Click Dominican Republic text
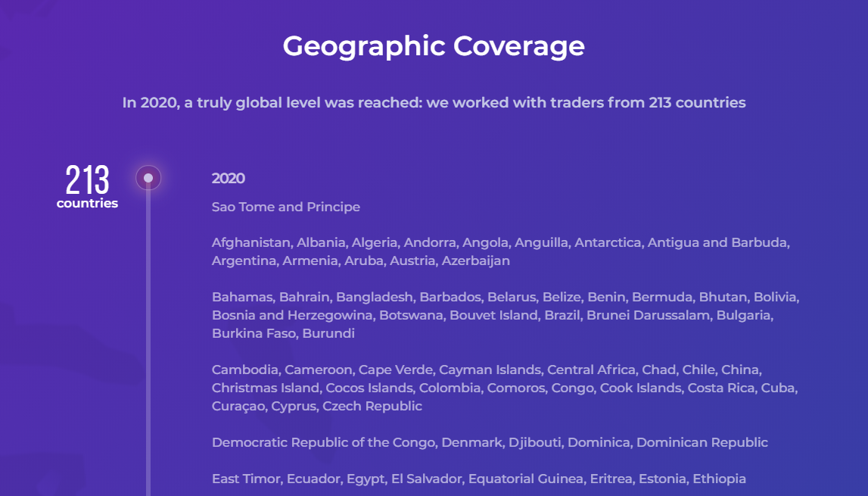 coord(702,442)
